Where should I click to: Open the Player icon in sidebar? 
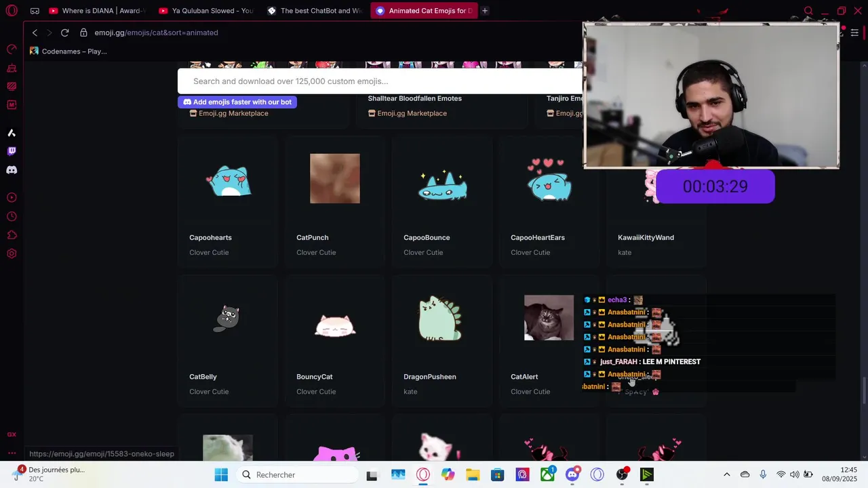(x=12, y=198)
